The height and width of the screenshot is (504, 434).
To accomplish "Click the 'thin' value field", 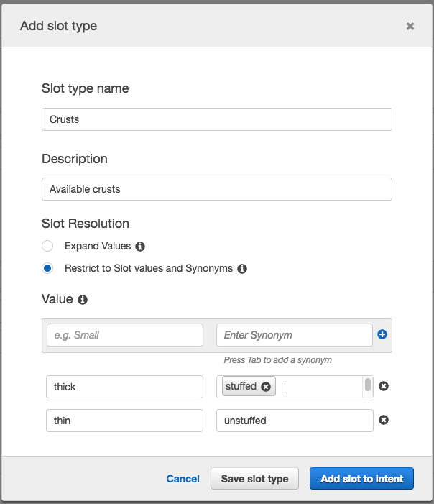I will coord(125,421).
